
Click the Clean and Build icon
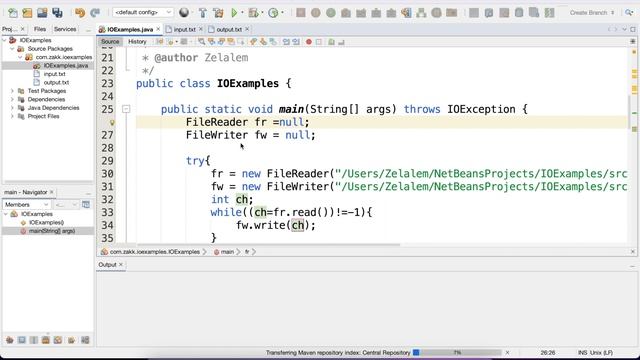click(218, 13)
